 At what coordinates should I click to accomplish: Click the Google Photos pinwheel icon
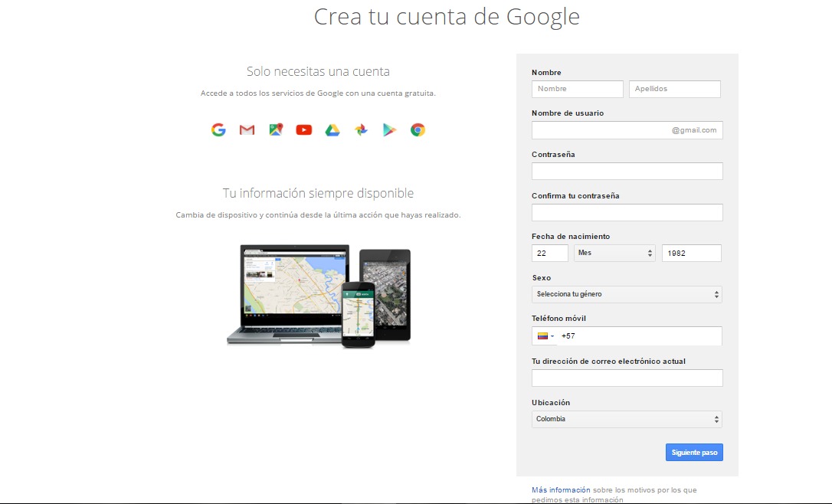tap(361, 130)
